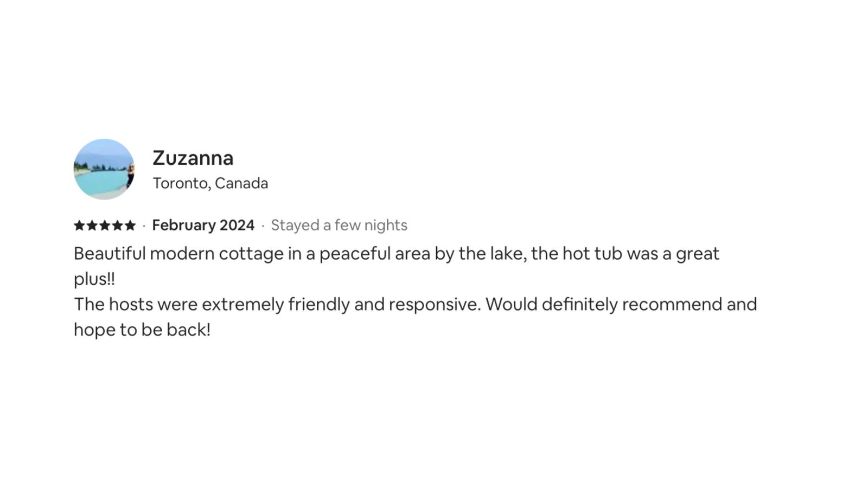Click the phrase 'hope to be back!'
This screenshot has width=868, height=482.
142,330
